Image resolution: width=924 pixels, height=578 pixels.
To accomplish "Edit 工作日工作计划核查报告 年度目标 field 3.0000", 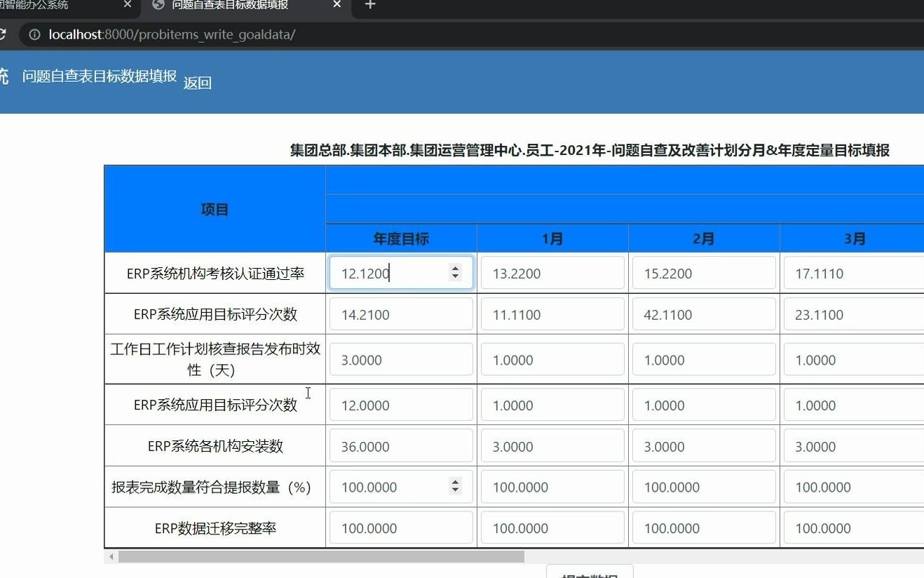I will [401, 360].
